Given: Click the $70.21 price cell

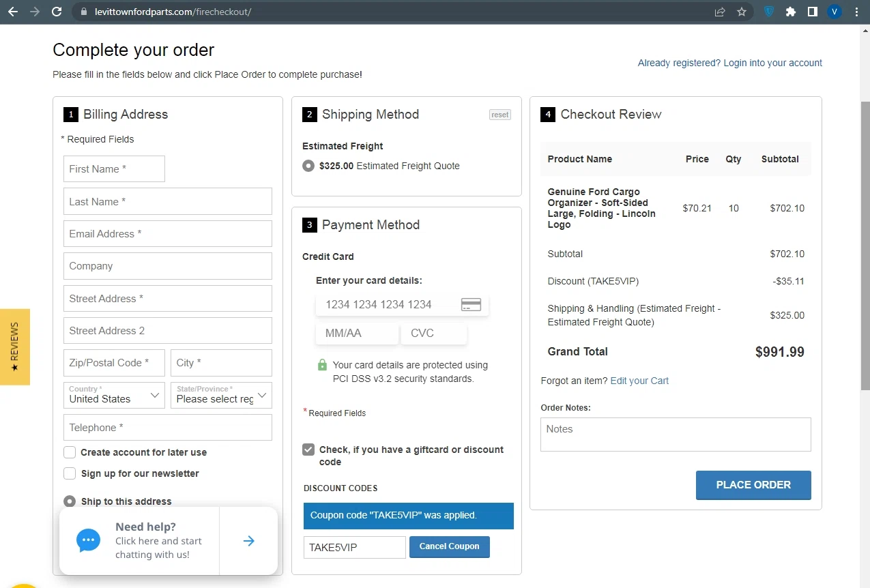Looking at the screenshot, I should click(x=697, y=208).
